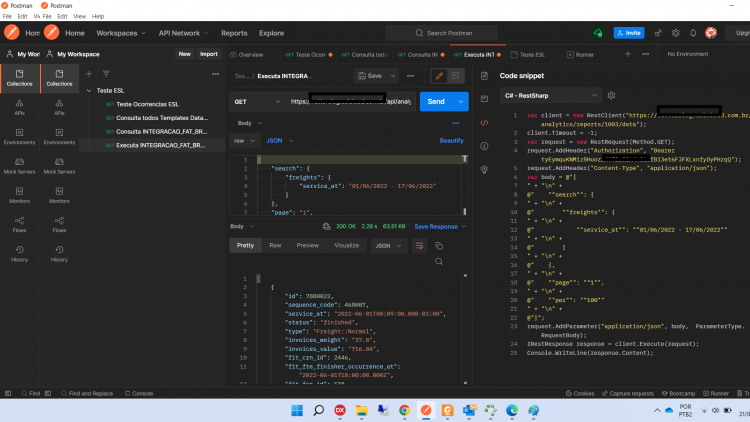Open Postman from the Windows taskbar
This screenshot has height=422, width=750.
[426, 411]
